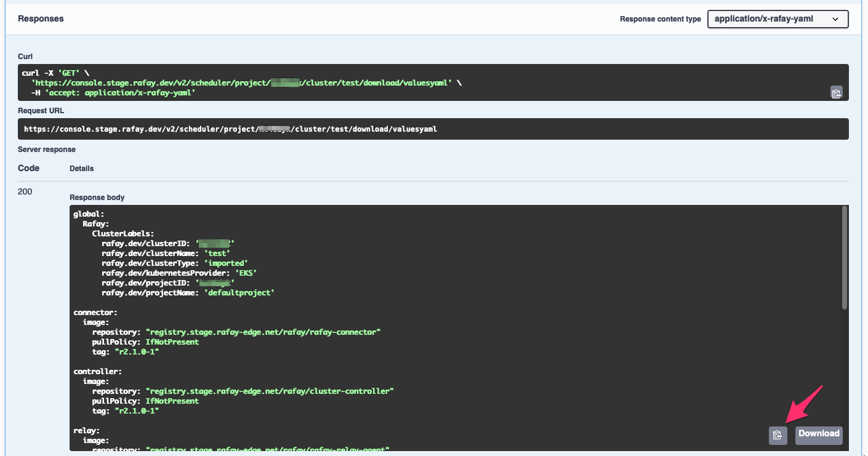The height and width of the screenshot is (456, 868).
Task: Click the Code column header
Action: 28,168
